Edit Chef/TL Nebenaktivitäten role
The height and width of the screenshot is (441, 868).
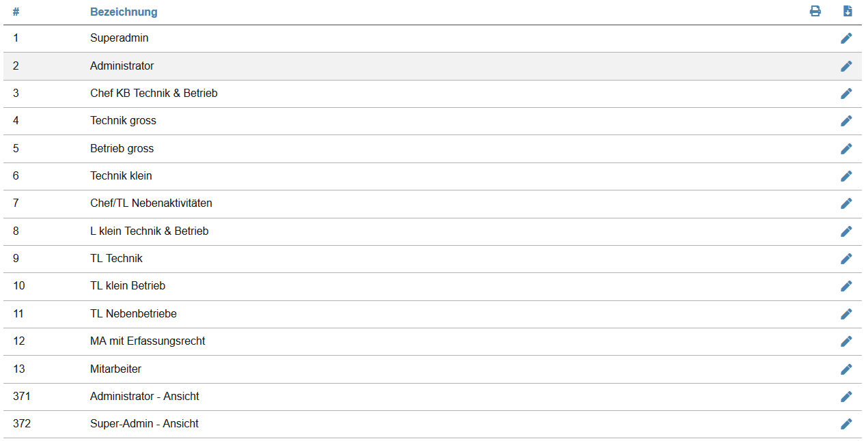[846, 203]
